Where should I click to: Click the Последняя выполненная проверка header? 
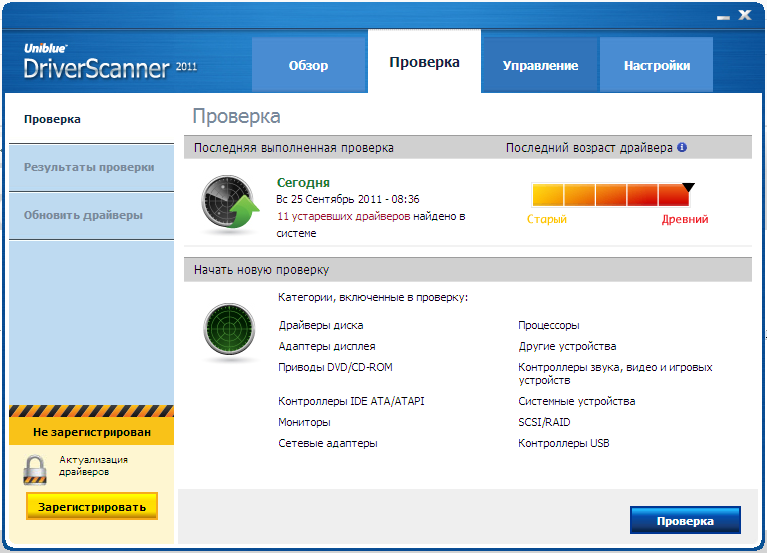click(x=293, y=148)
